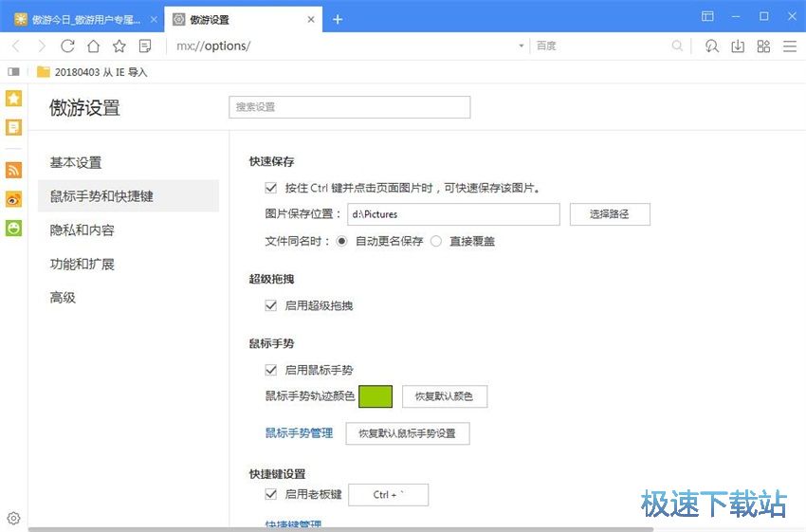This screenshot has width=806, height=532.
Task: Open the main hamburger menu
Action: coord(790,46)
